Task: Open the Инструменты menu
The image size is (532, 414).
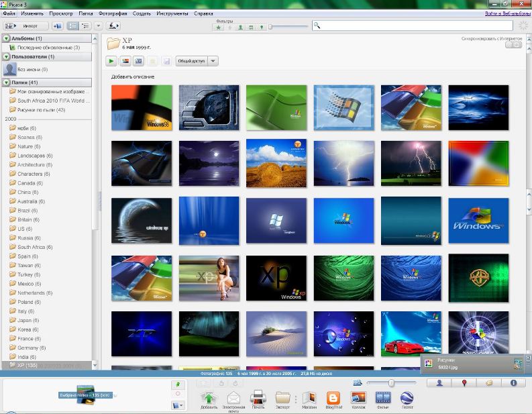Action: (x=172, y=13)
